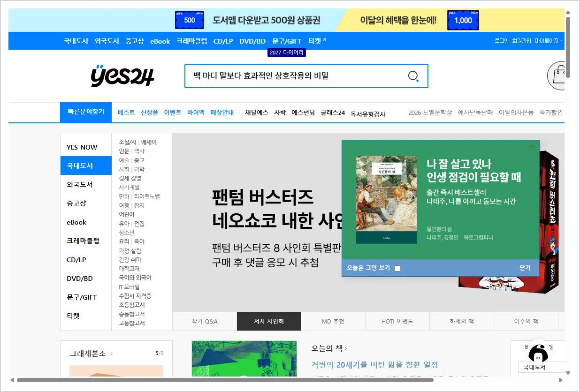The image size is (580, 392).
Task: Switch to the MD 추천 tab
Action: click(333, 321)
